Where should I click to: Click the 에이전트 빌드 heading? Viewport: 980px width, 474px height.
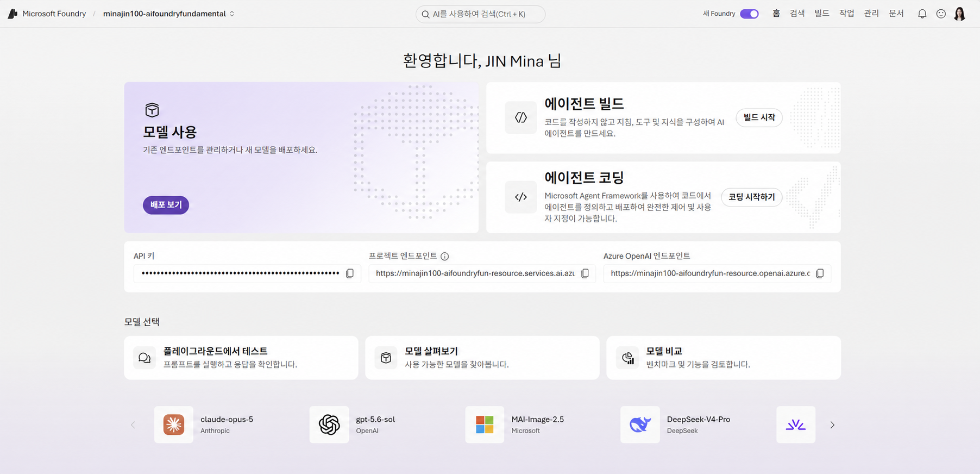pyautogui.click(x=585, y=103)
